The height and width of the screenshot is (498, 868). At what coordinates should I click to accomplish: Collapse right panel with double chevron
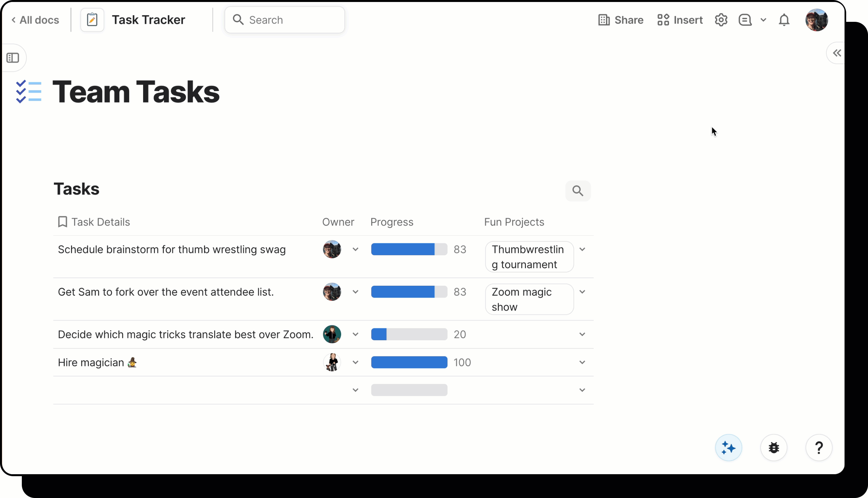coord(837,53)
